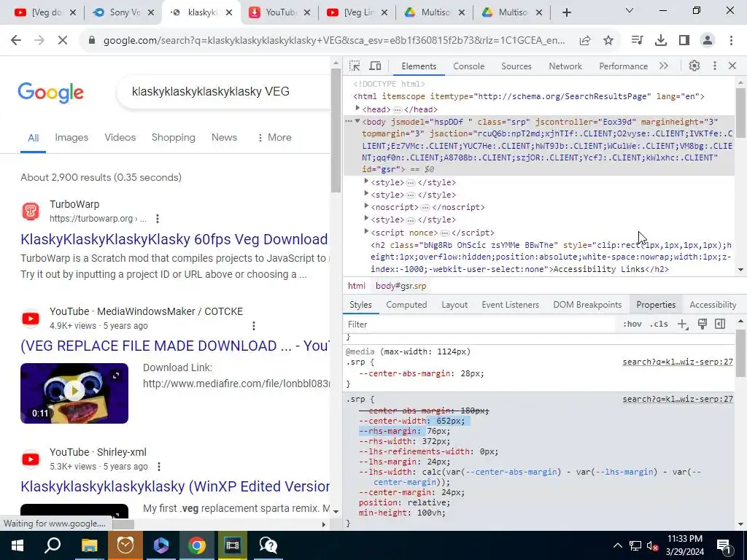
Task: Select body#gsr.srp in the breadcrumb
Action: pyautogui.click(x=400, y=286)
